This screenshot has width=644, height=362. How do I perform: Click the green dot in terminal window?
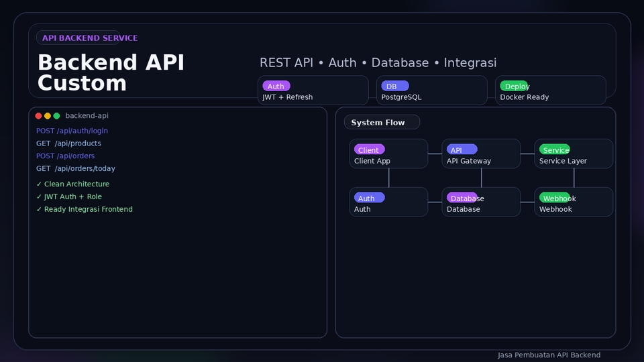(x=56, y=116)
